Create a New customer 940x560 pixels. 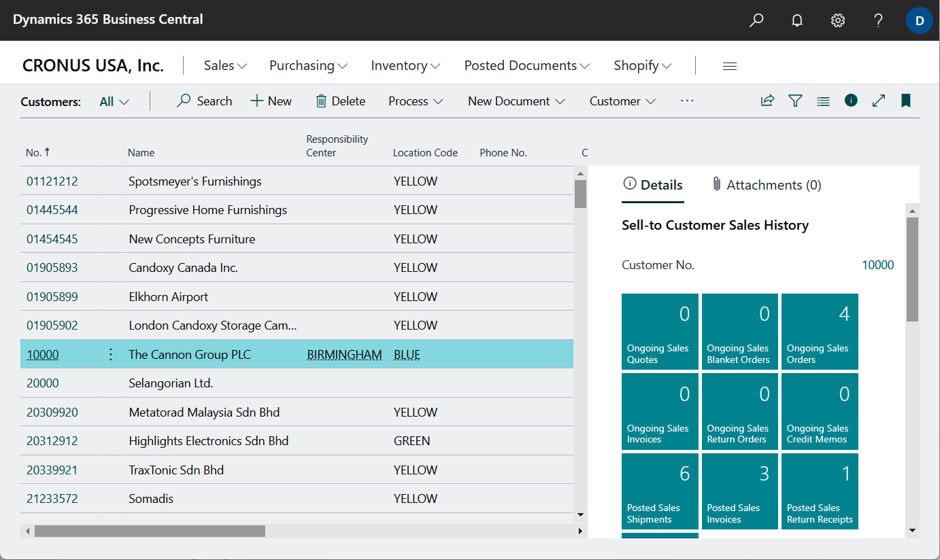pyautogui.click(x=271, y=101)
